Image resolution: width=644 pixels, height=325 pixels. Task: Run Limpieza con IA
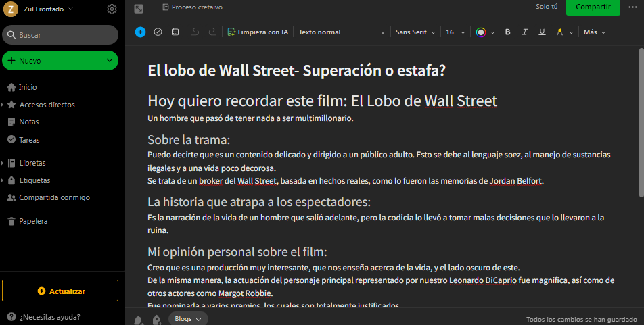pos(258,32)
